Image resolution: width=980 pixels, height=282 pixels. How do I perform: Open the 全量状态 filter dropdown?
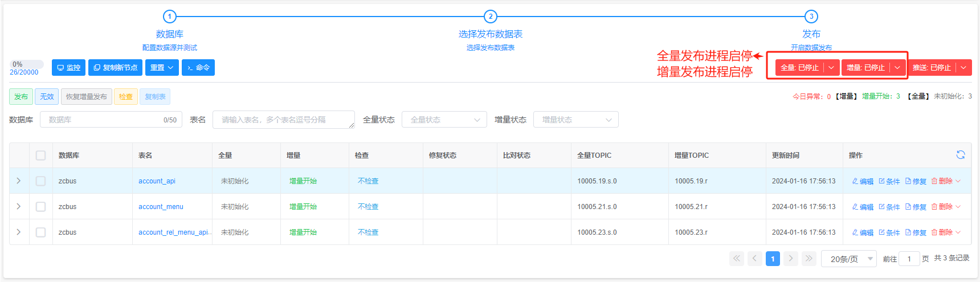point(444,120)
